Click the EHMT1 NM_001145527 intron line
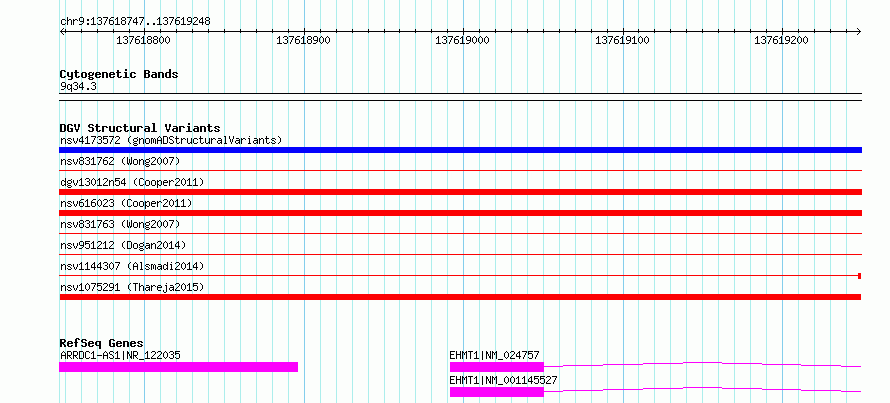Image resolution: width=890 pixels, height=403 pixels. click(x=703, y=389)
